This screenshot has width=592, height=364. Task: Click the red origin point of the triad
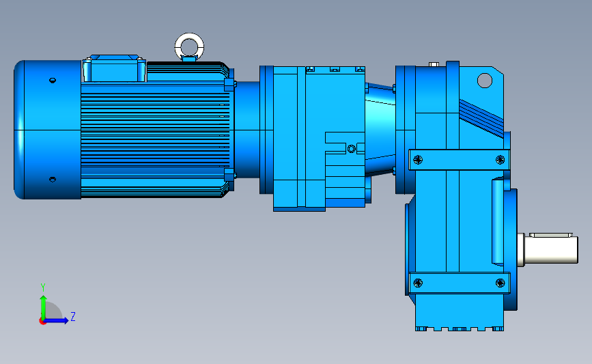pos(42,322)
